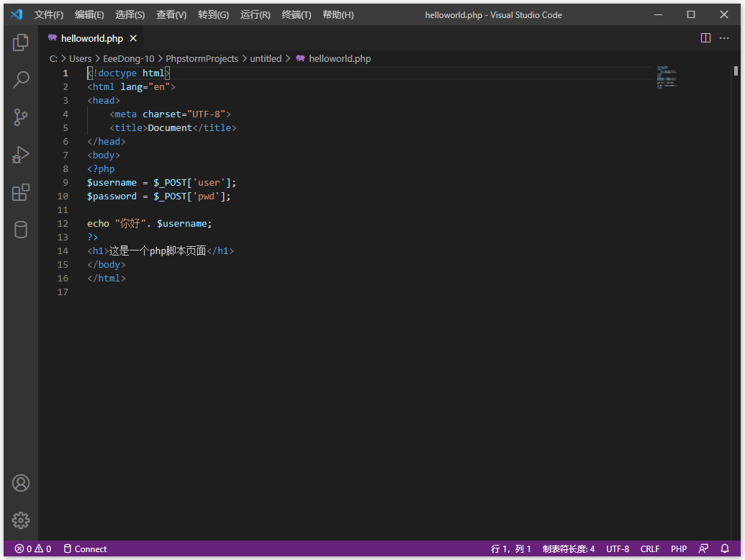Open the Run and Debug view
This screenshot has width=745, height=560.
[x=21, y=155]
